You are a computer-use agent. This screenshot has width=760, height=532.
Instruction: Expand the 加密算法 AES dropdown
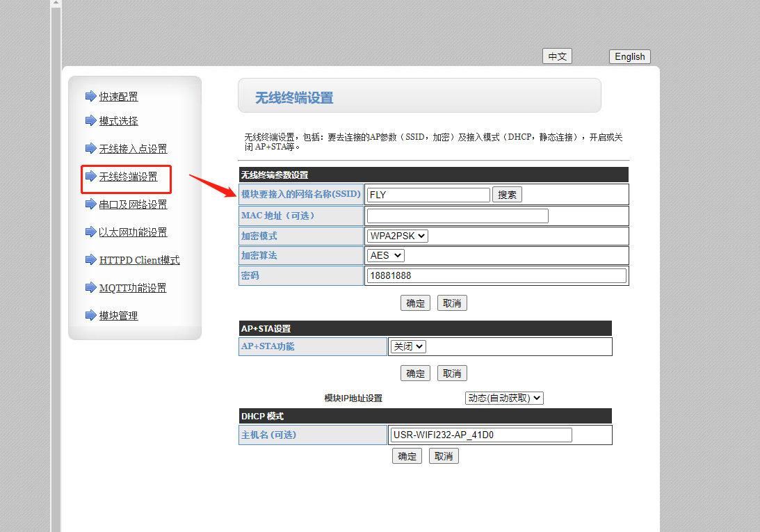click(x=386, y=255)
